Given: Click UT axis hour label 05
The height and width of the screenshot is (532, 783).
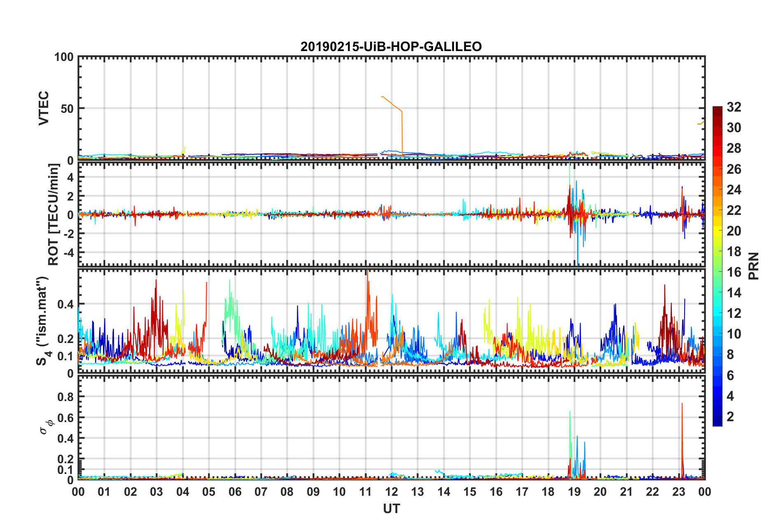Looking at the screenshot, I should pos(209,492).
